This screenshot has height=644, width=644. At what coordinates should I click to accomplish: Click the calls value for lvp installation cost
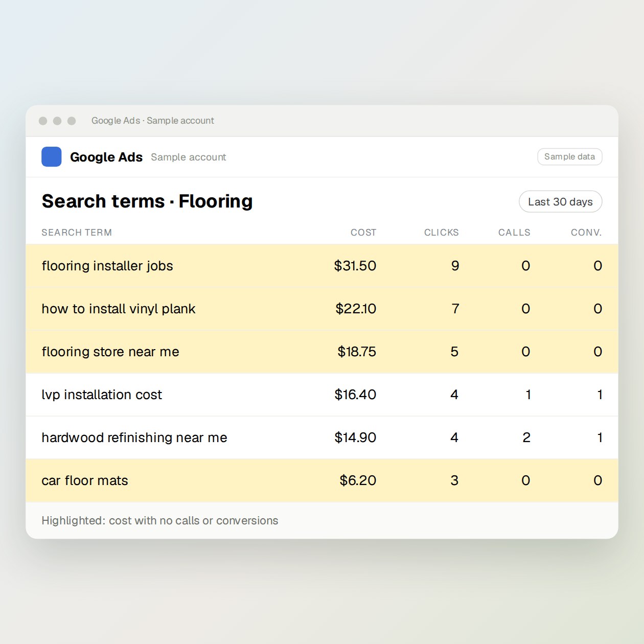[528, 395]
